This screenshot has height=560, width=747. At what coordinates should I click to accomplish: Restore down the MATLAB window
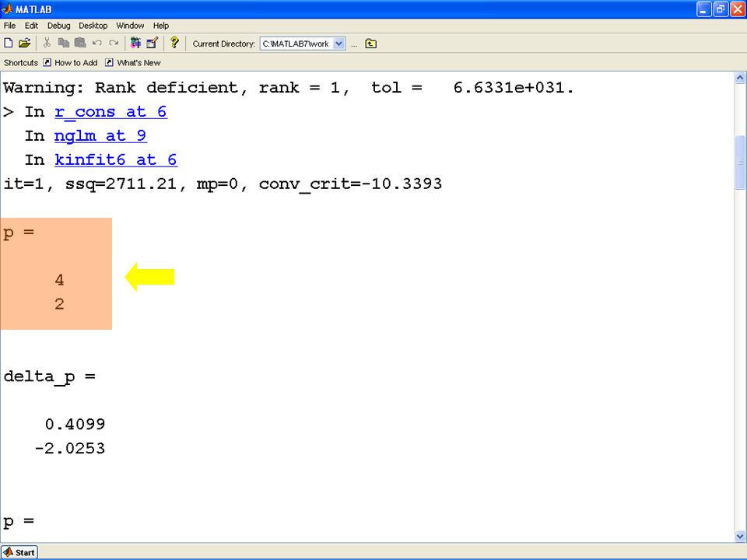(x=721, y=9)
